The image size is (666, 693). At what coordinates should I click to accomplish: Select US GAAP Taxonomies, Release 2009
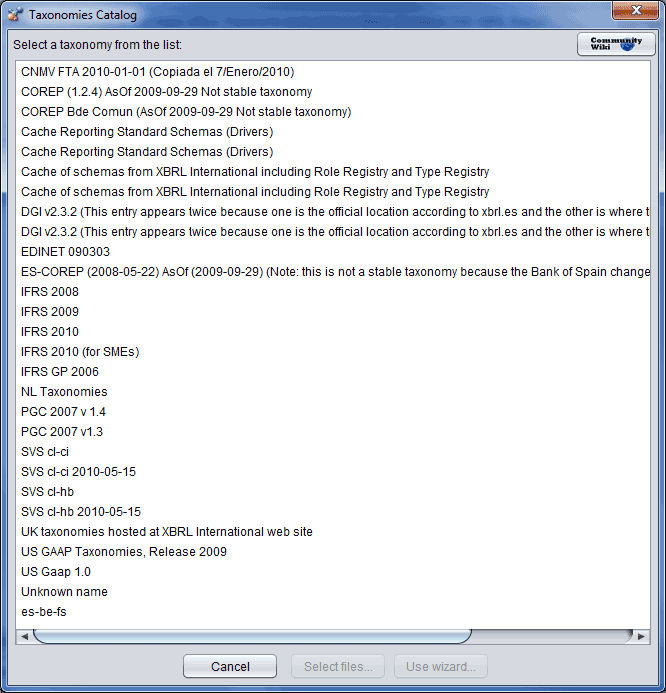tap(332, 552)
